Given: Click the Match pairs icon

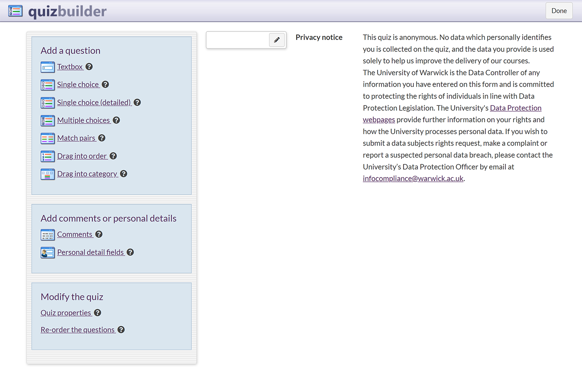Looking at the screenshot, I should [47, 139].
